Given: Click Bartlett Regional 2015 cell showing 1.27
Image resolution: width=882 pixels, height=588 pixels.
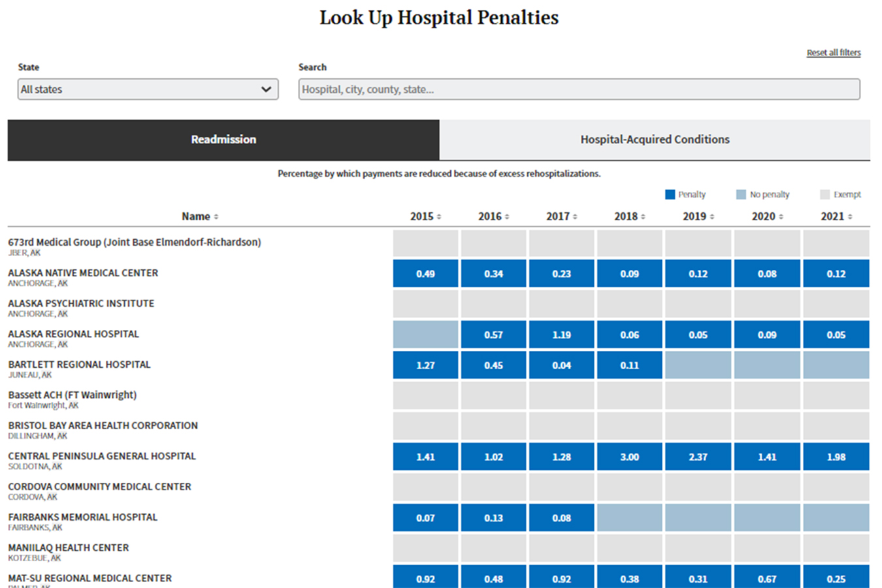Looking at the screenshot, I should 425,366.
